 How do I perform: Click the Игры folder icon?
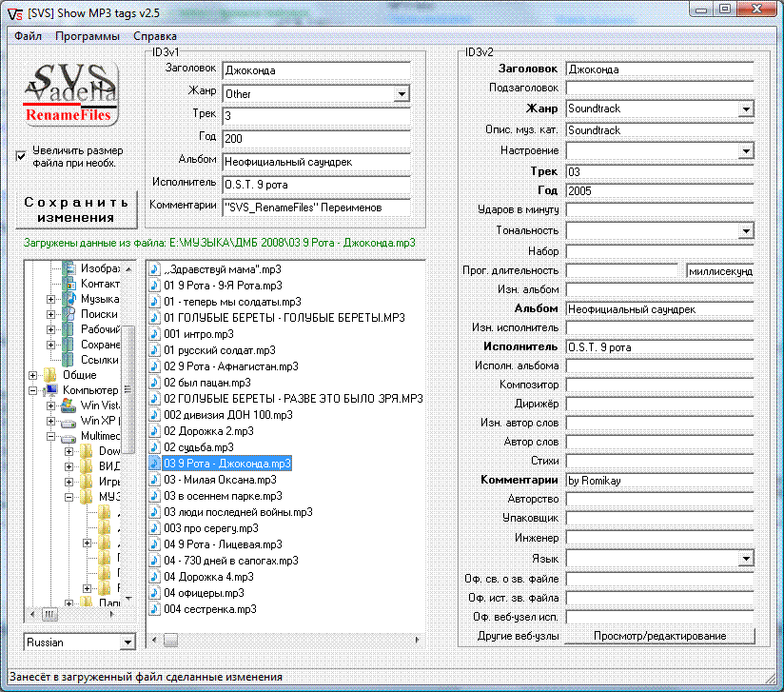click(87, 482)
